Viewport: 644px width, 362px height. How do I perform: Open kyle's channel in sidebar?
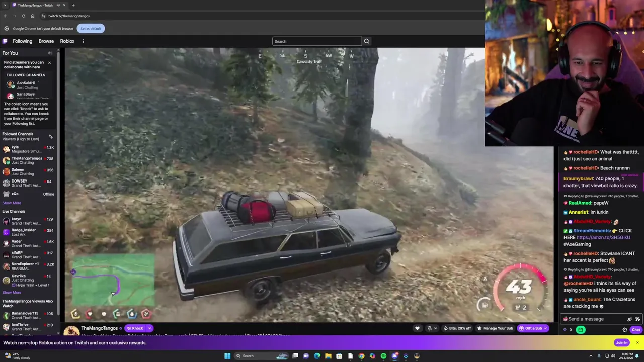(28, 149)
